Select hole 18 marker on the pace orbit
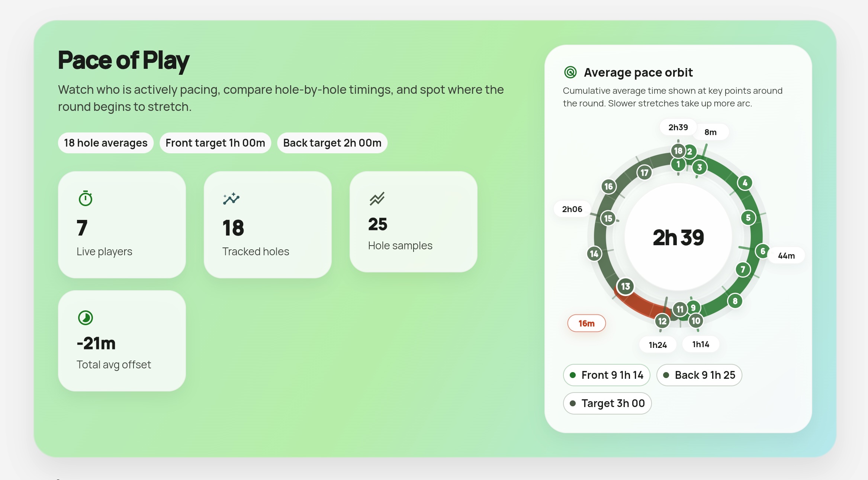Viewport: 868px width, 480px height. tap(678, 151)
